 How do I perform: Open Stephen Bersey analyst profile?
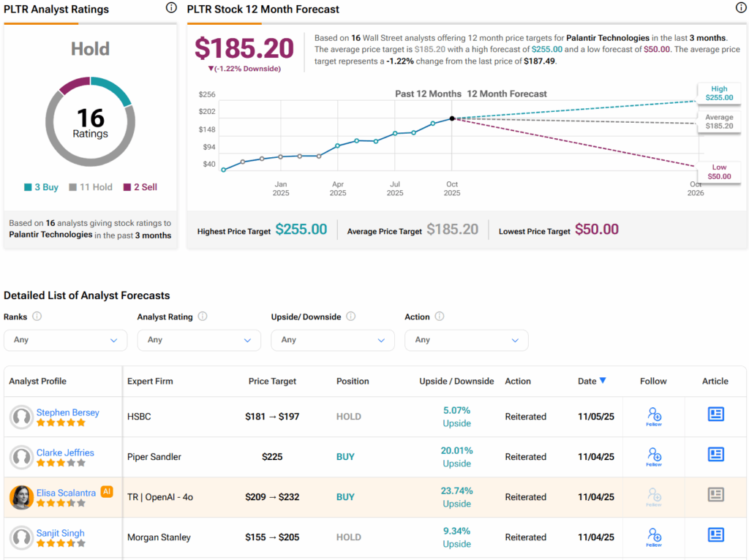(x=67, y=412)
